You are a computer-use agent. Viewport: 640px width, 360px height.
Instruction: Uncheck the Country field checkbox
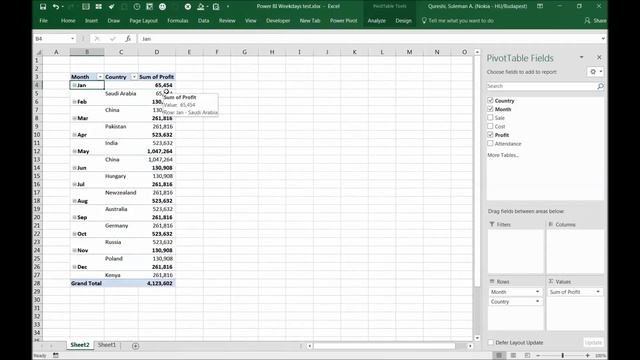490,100
